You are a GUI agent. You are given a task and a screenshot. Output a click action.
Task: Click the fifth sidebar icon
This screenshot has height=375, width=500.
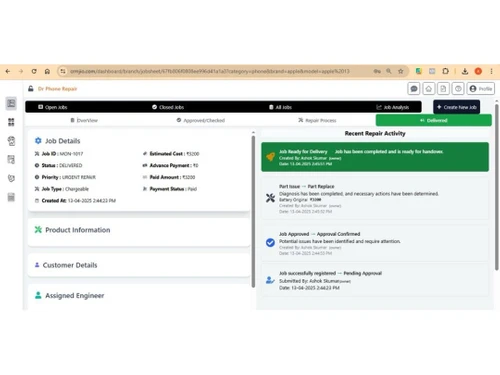point(11,178)
